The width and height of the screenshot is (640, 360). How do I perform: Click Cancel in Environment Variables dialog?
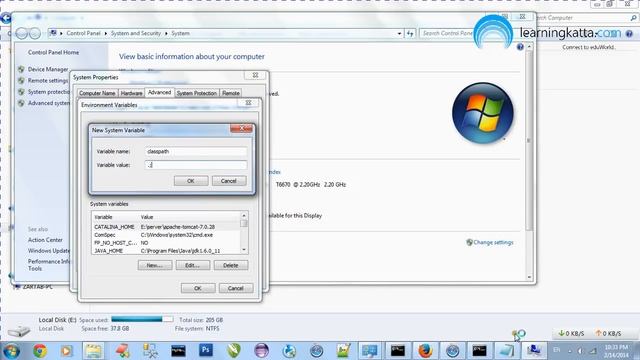point(236,288)
